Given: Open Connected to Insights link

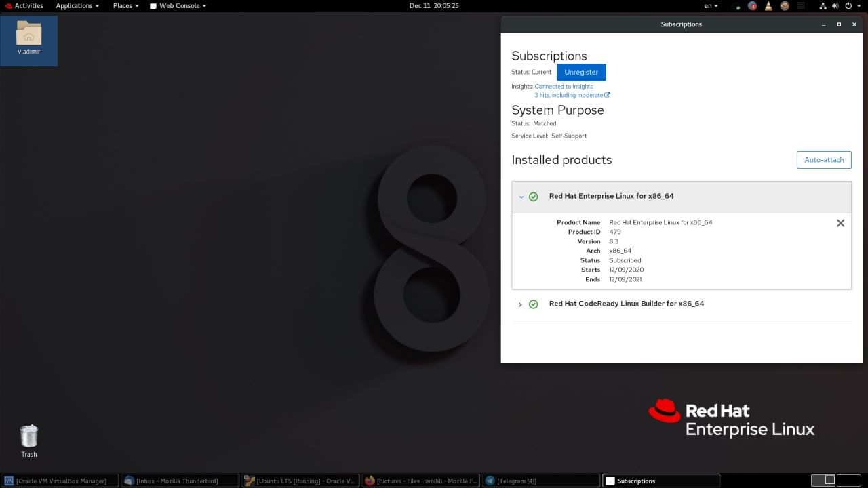Looking at the screenshot, I should click(x=564, y=87).
